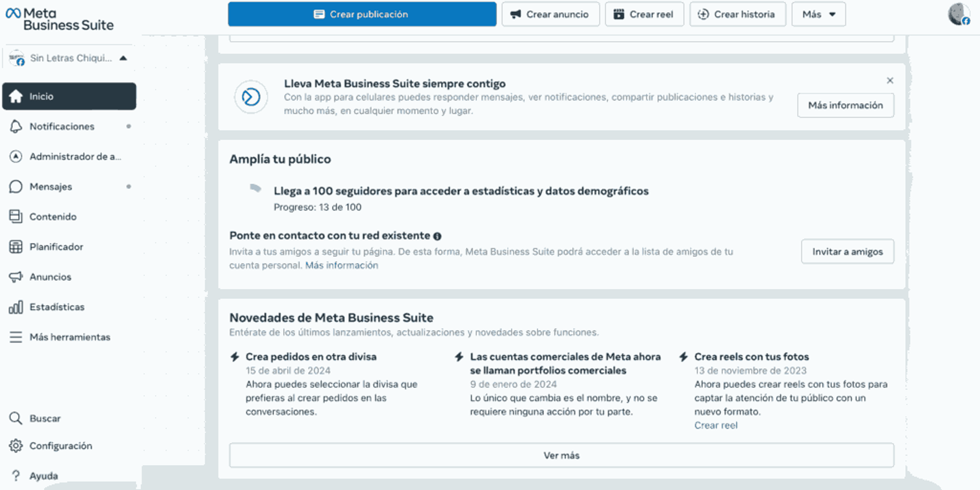Click the Contenido icon in sidebar
Viewport: 980px width, 490px height.
point(16,216)
